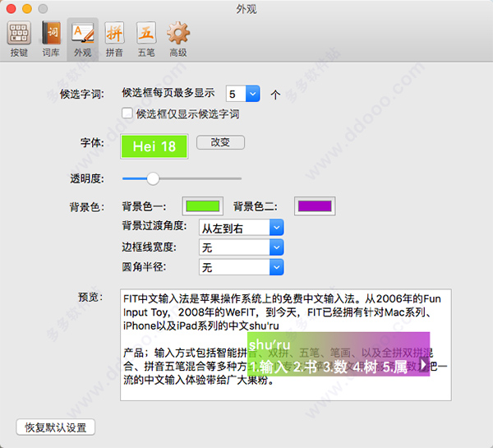Open 背景色一 green color well

(x=203, y=206)
